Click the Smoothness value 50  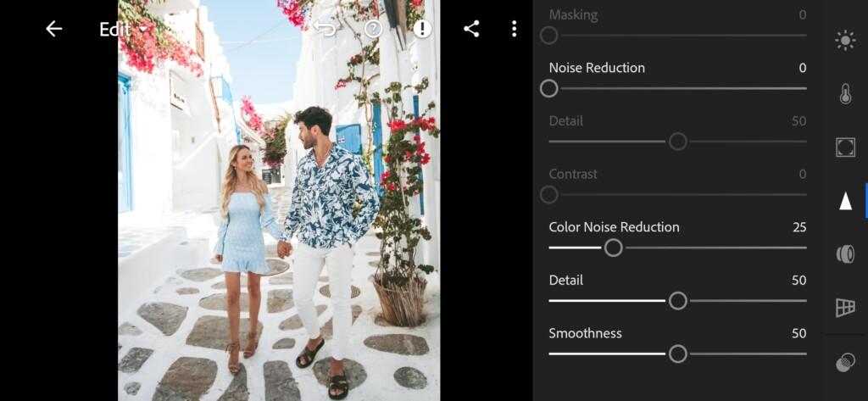point(798,333)
